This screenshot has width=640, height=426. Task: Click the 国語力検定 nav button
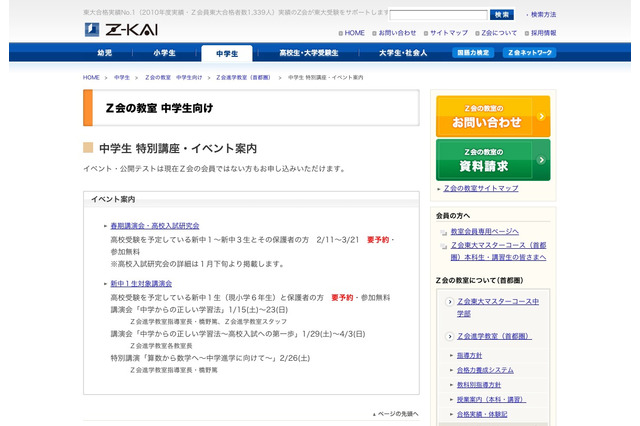tap(473, 53)
